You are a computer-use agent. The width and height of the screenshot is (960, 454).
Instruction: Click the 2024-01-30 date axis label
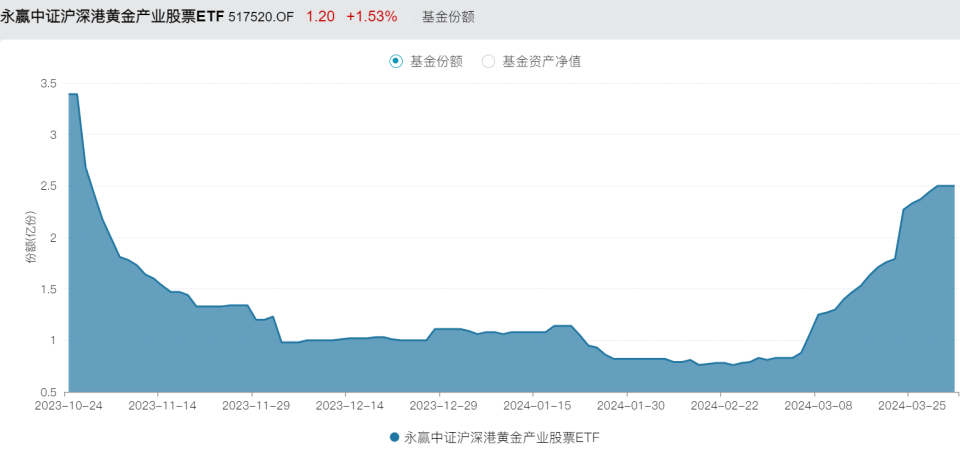pos(626,405)
